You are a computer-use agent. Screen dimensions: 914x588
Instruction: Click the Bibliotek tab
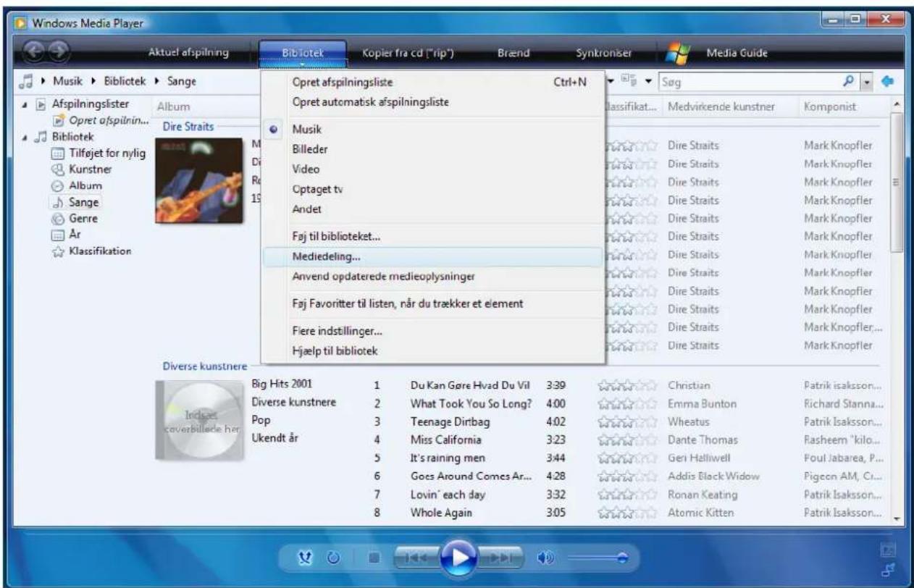[x=303, y=52]
